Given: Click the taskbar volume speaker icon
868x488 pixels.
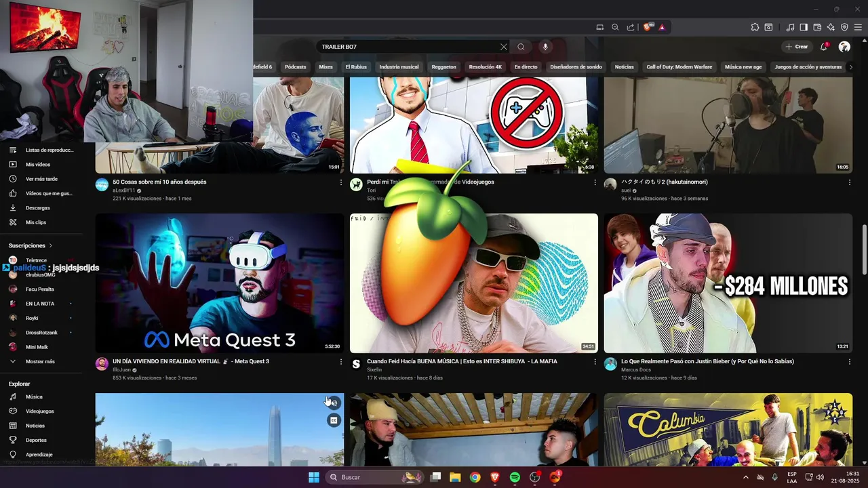Looking at the screenshot, I should click(819, 477).
